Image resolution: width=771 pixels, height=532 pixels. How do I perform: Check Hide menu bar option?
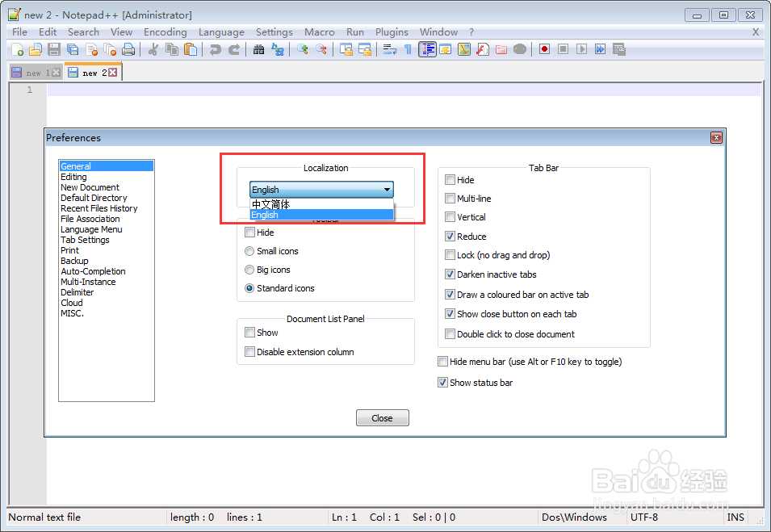[442, 362]
